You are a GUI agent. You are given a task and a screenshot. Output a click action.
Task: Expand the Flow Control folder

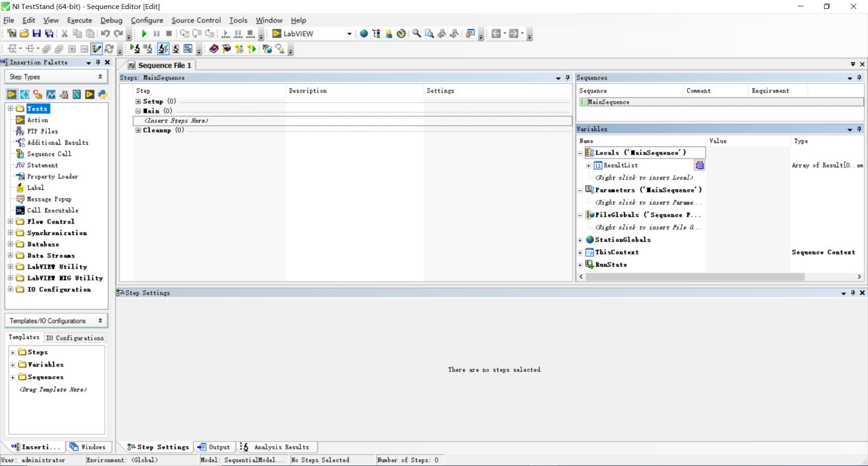pos(10,221)
